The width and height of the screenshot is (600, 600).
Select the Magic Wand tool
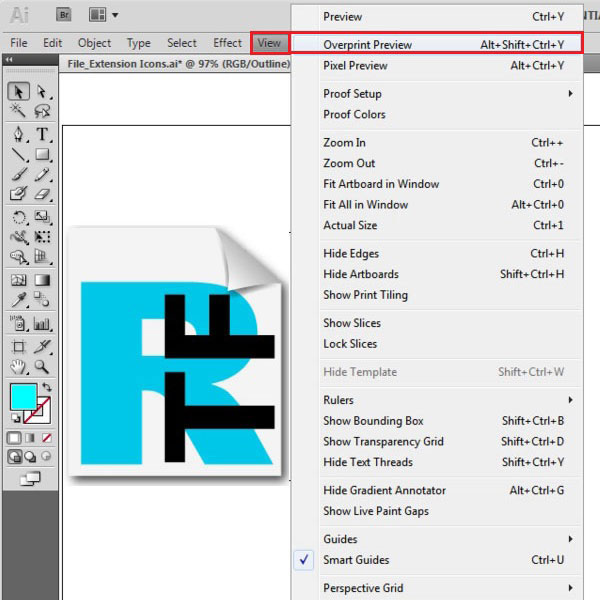(18, 111)
